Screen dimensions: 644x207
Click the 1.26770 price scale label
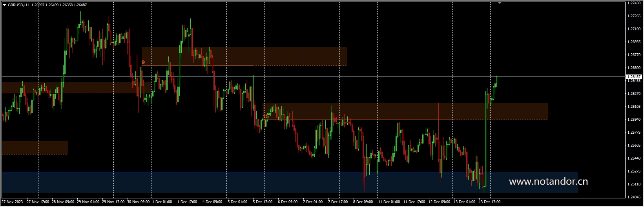[634, 55]
